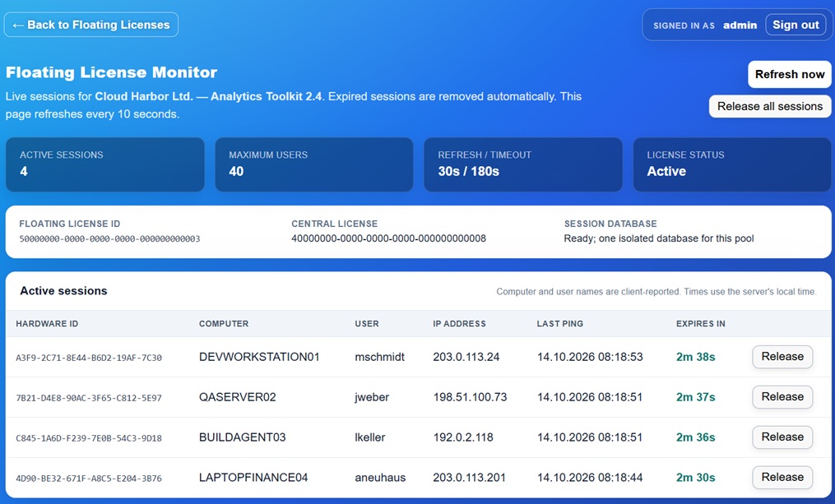Click the 2m 36s expiry value
The width and height of the screenshot is (835, 504).
coord(695,437)
